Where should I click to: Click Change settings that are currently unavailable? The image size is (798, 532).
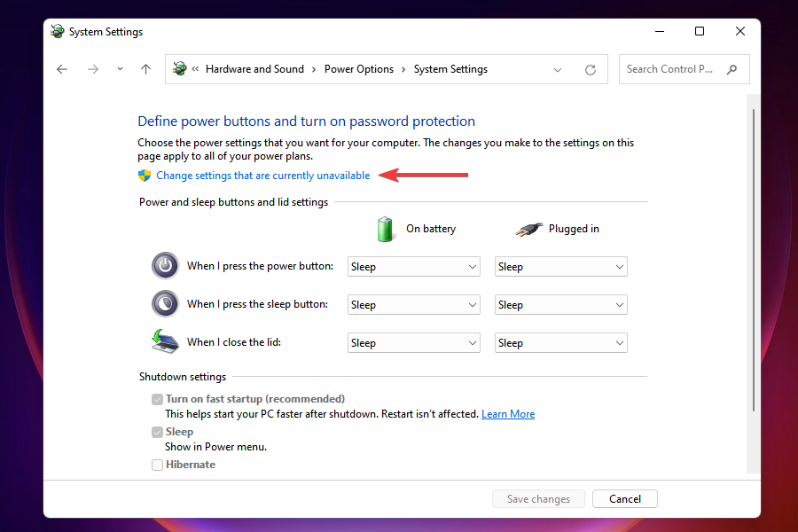(x=263, y=176)
